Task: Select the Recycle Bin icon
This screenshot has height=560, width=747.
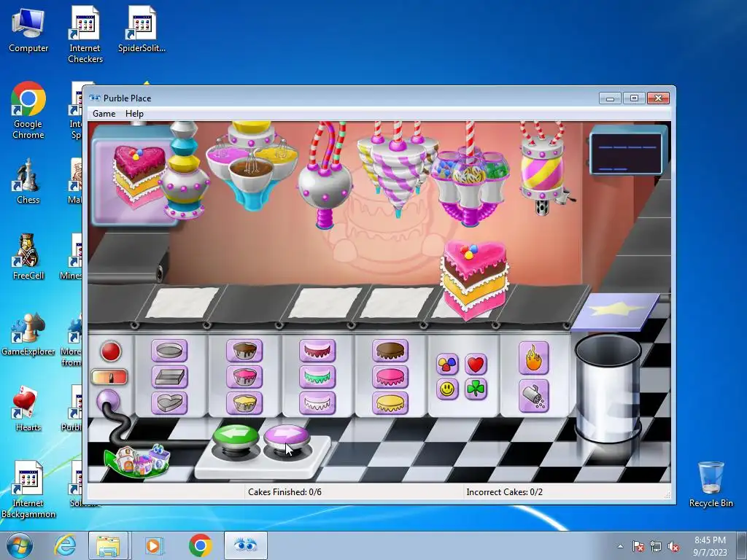Action: pyautogui.click(x=711, y=485)
